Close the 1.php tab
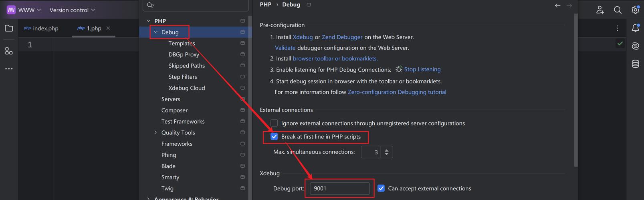The height and width of the screenshot is (200, 644). pos(108,28)
